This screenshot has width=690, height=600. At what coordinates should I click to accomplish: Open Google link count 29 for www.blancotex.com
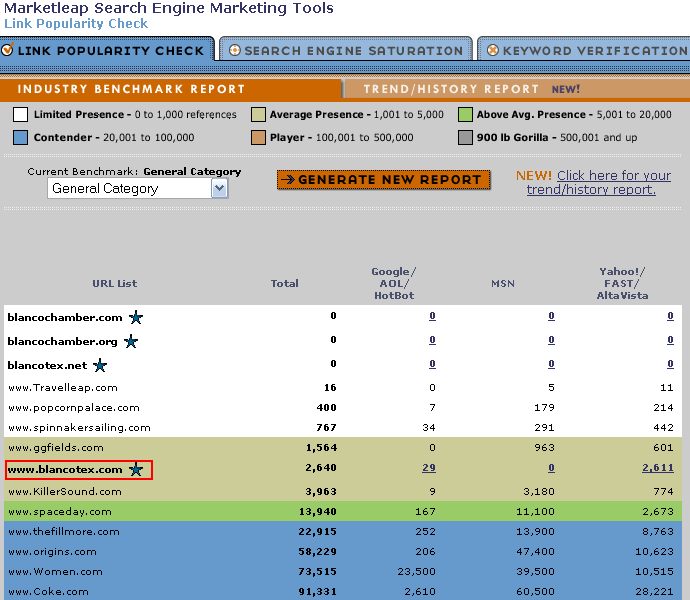429,467
